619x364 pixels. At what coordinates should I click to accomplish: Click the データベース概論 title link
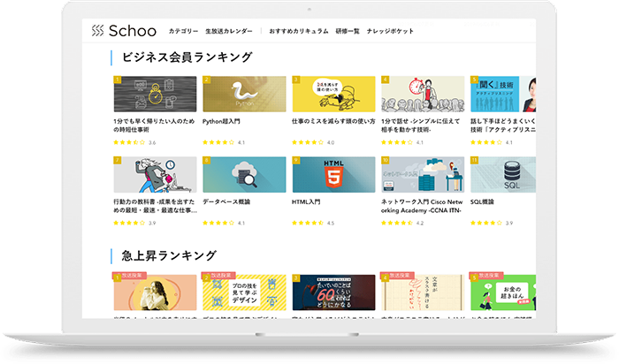tap(224, 201)
